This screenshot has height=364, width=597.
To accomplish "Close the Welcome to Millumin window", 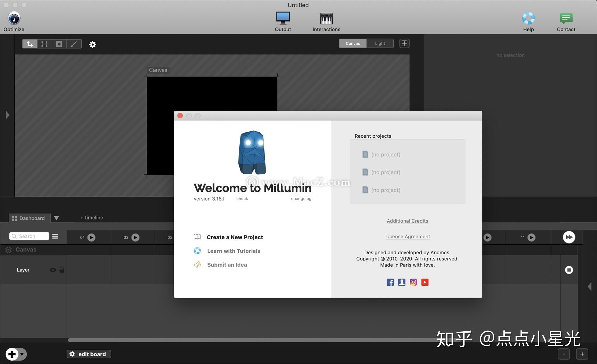I will (180, 116).
